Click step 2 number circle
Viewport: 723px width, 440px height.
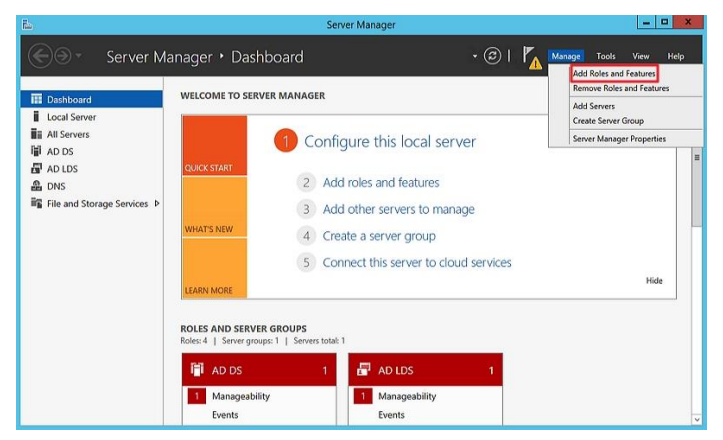pos(306,183)
